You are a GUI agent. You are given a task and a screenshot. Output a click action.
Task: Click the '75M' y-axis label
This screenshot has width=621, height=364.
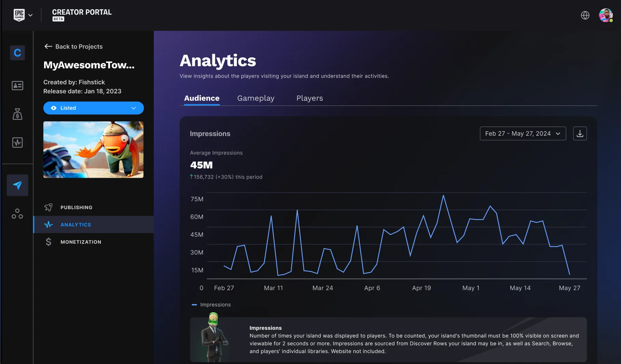197,199
